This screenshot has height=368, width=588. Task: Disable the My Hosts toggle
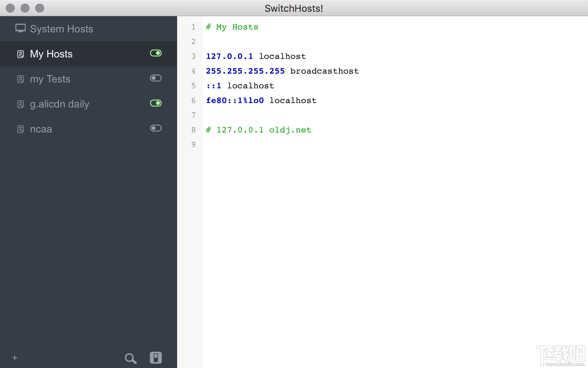pos(156,53)
